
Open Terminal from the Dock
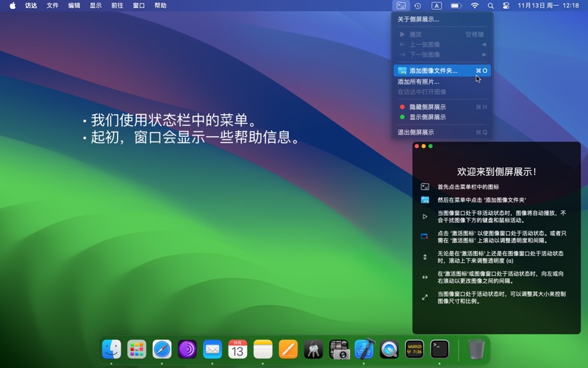click(x=440, y=349)
